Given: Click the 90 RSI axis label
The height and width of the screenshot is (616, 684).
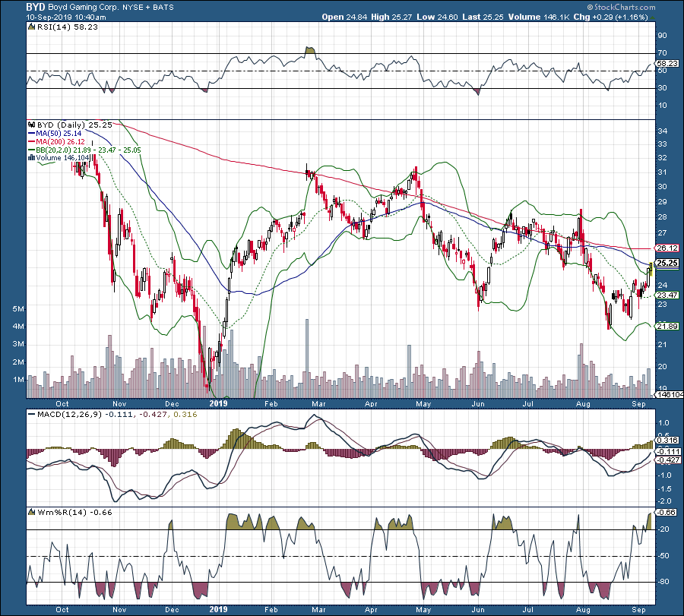Looking at the screenshot, I should pos(662,36).
